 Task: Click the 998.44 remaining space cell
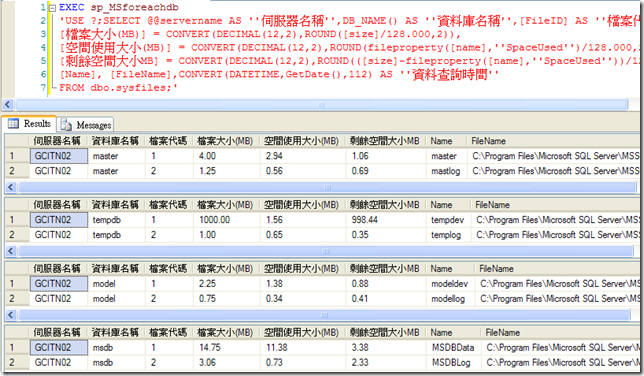(386, 220)
